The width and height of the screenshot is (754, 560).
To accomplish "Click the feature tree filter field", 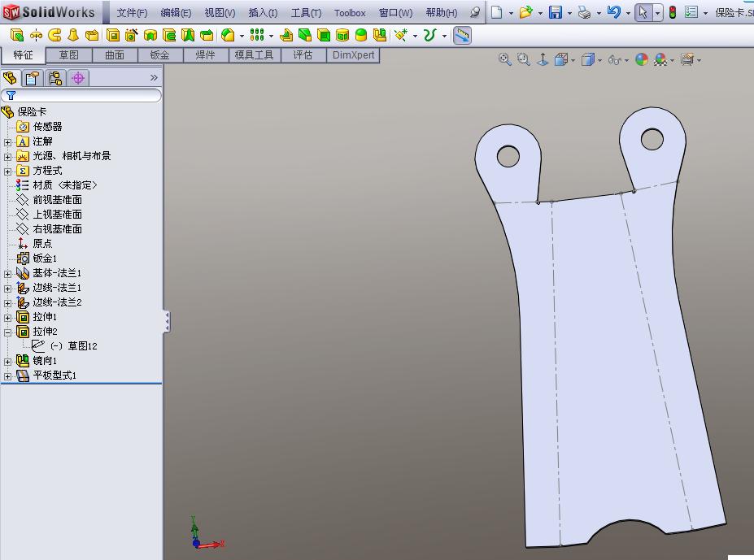I will click(81, 95).
